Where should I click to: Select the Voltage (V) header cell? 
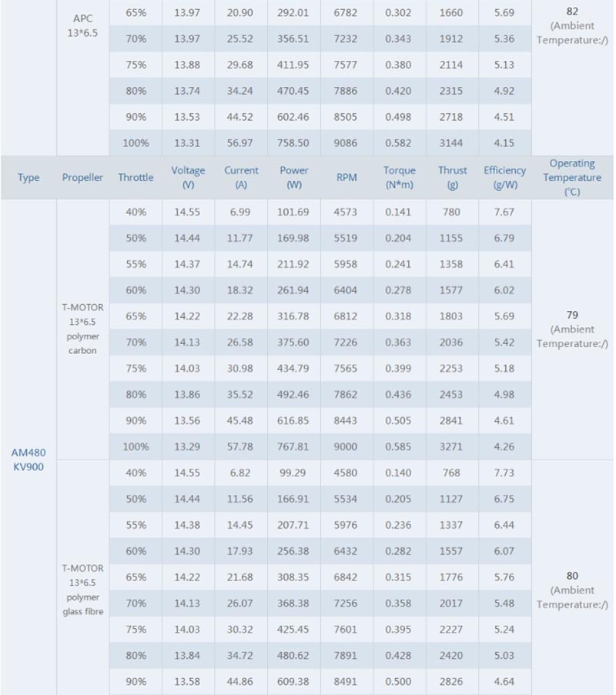tap(188, 177)
